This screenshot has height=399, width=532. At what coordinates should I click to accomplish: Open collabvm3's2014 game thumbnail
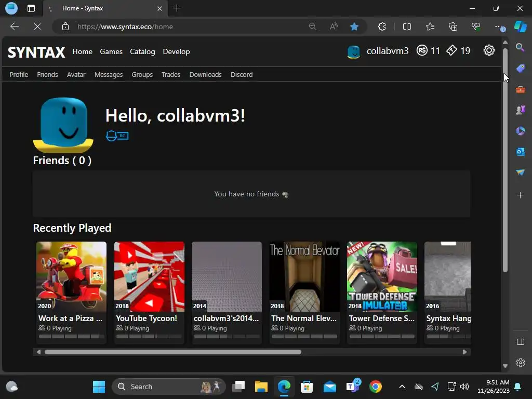(x=227, y=276)
